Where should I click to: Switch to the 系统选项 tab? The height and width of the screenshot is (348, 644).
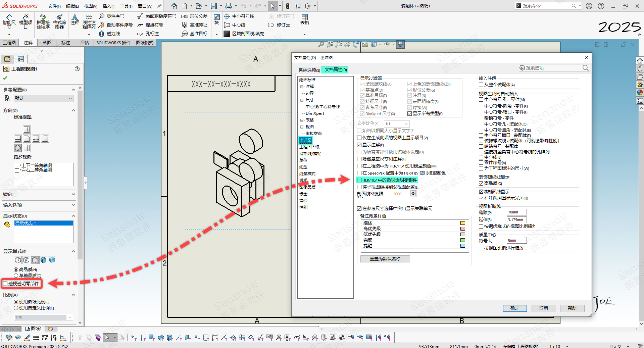click(x=309, y=70)
